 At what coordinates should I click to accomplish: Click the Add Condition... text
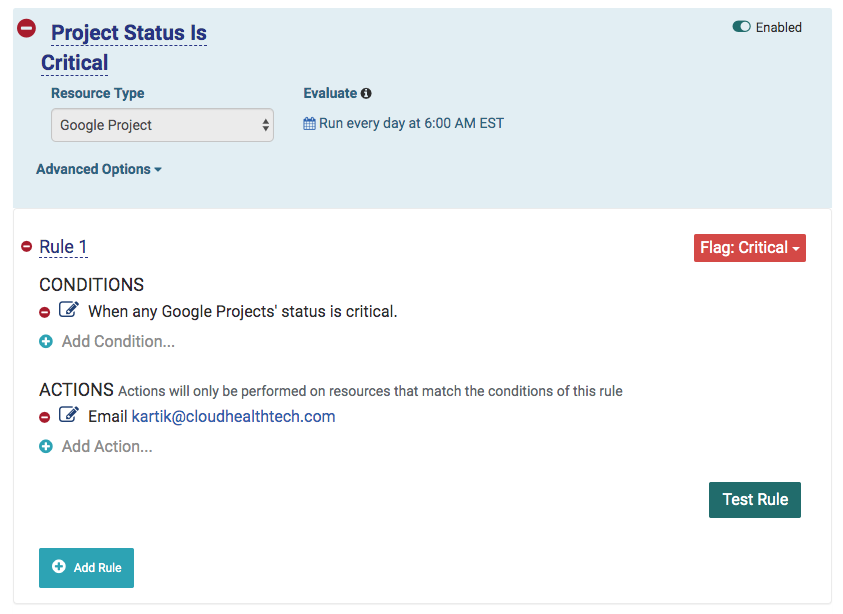click(118, 342)
